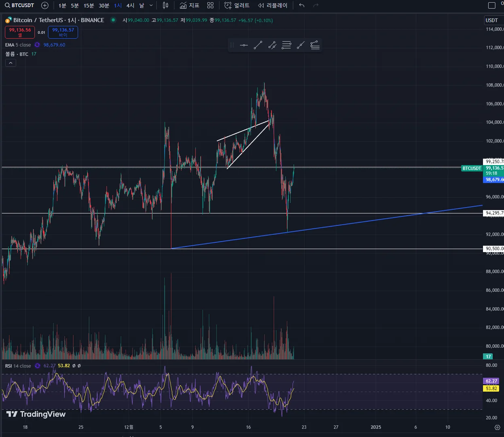Undo the last chart action
This screenshot has height=437, width=504.
point(302,5)
